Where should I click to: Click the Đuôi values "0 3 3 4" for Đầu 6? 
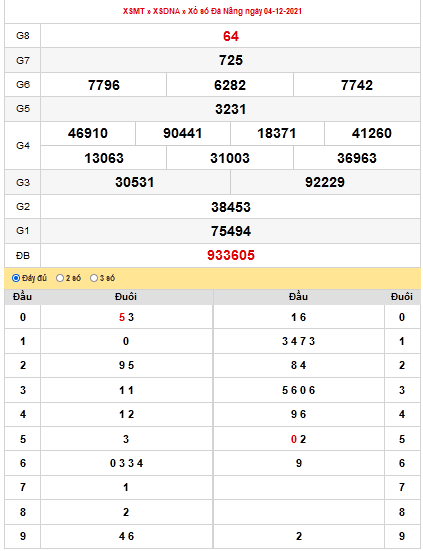(x=126, y=463)
